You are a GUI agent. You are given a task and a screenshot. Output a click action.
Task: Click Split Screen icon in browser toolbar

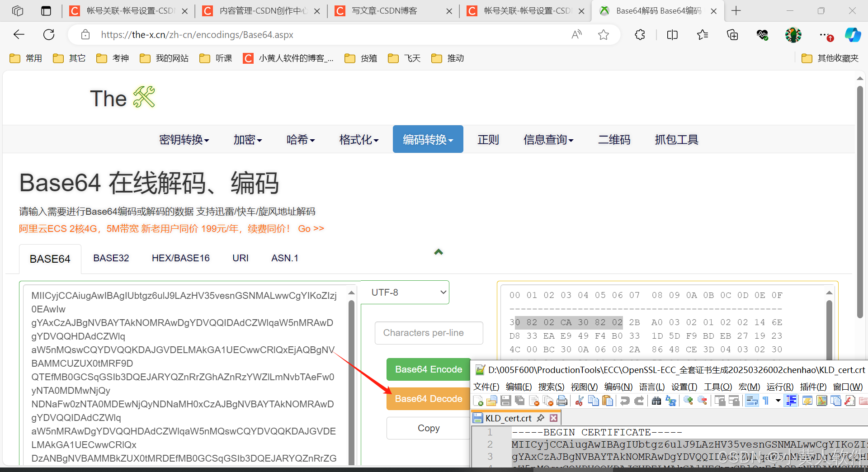point(672,34)
